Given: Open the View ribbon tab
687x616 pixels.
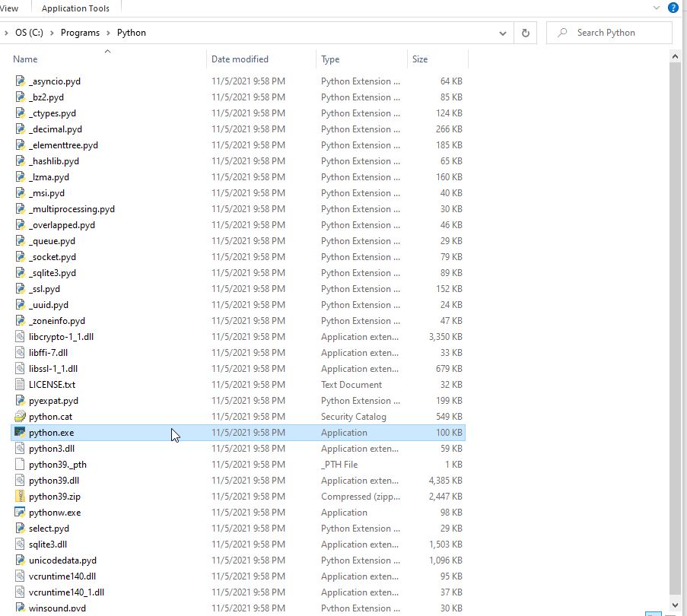Looking at the screenshot, I should click(x=9, y=8).
